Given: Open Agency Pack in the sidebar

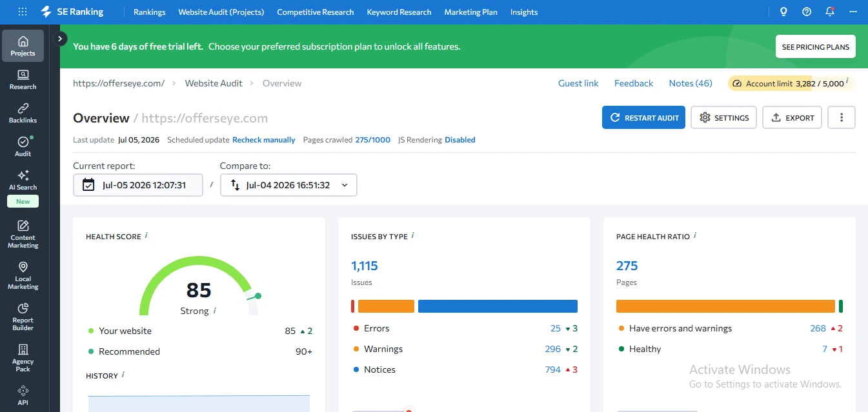Looking at the screenshot, I should coord(23,358).
